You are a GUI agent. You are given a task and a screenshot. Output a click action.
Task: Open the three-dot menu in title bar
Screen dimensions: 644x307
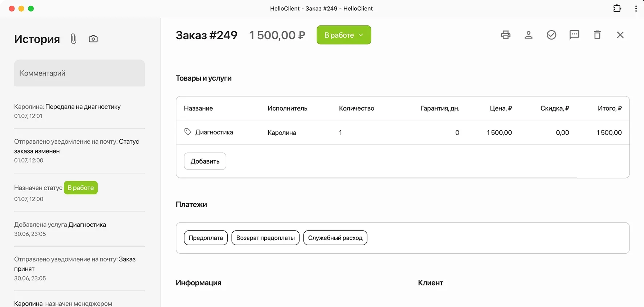pos(636,8)
